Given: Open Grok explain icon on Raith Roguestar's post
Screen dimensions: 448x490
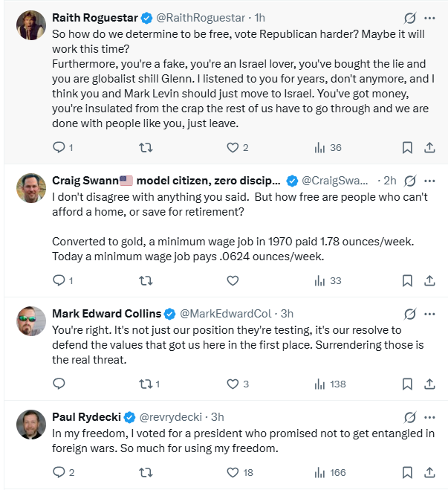Looking at the screenshot, I should point(409,18).
